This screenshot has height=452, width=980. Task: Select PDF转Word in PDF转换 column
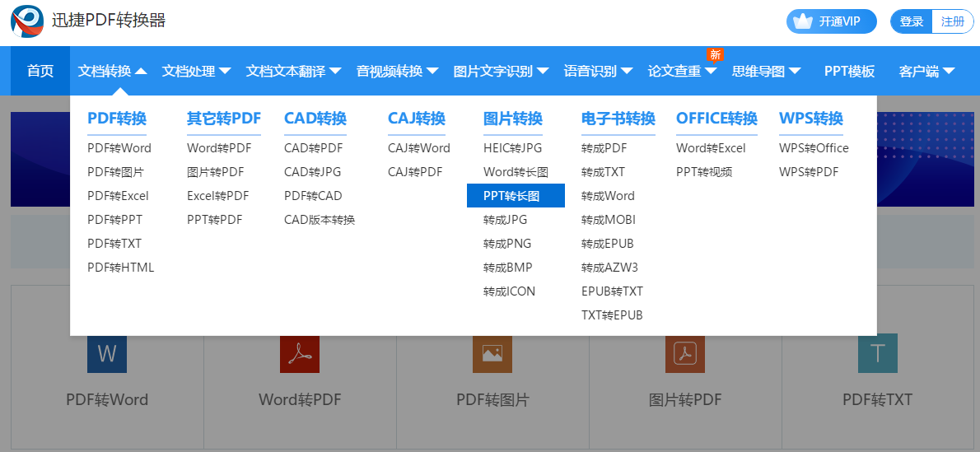[119, 148]
